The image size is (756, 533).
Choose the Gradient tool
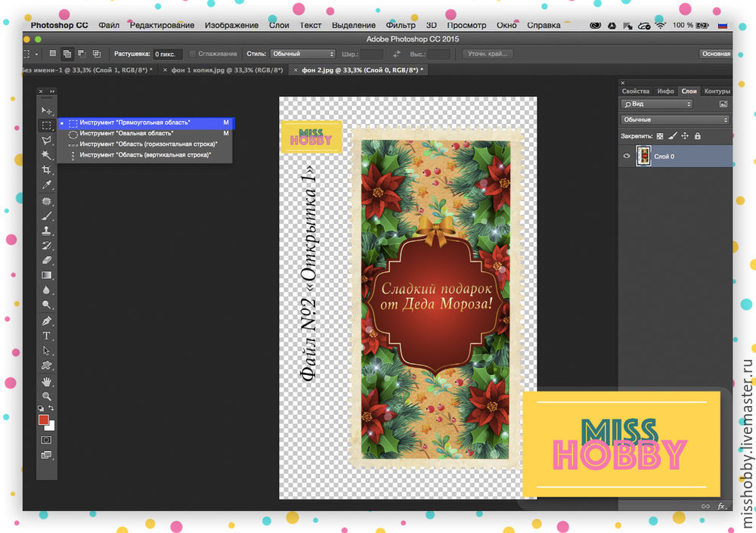point(46,275)
